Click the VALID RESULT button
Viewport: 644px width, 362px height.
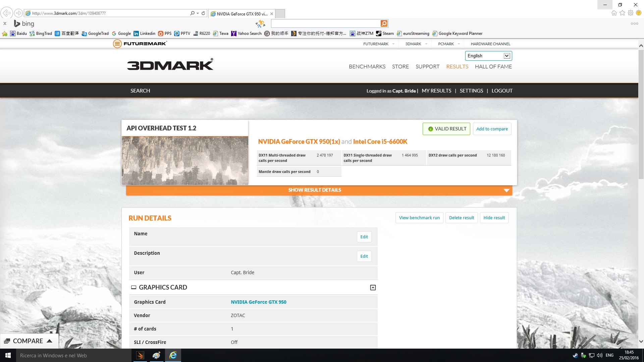446,129
